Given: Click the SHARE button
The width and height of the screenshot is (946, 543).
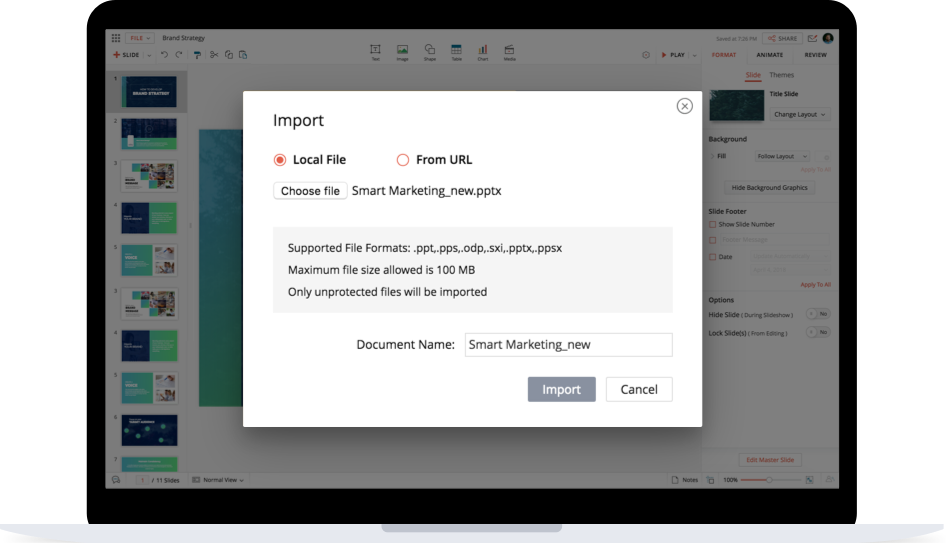Looking at the screenshot, I should coord(783,39).
